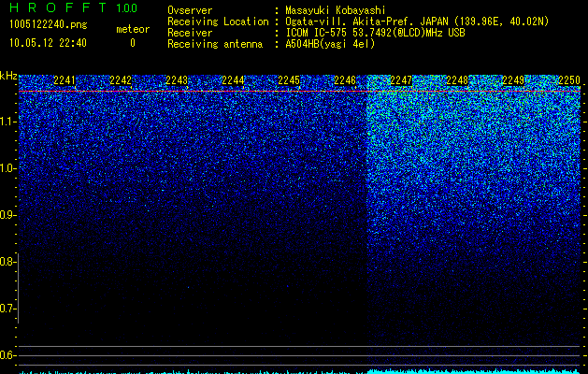Click the 2246 time marker

(x=345, y=80)
